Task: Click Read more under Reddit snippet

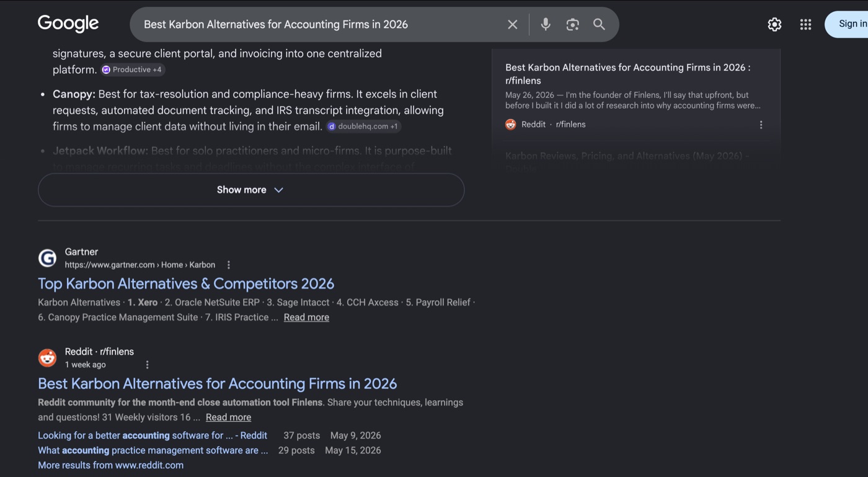Action: (x=228, y=417)
